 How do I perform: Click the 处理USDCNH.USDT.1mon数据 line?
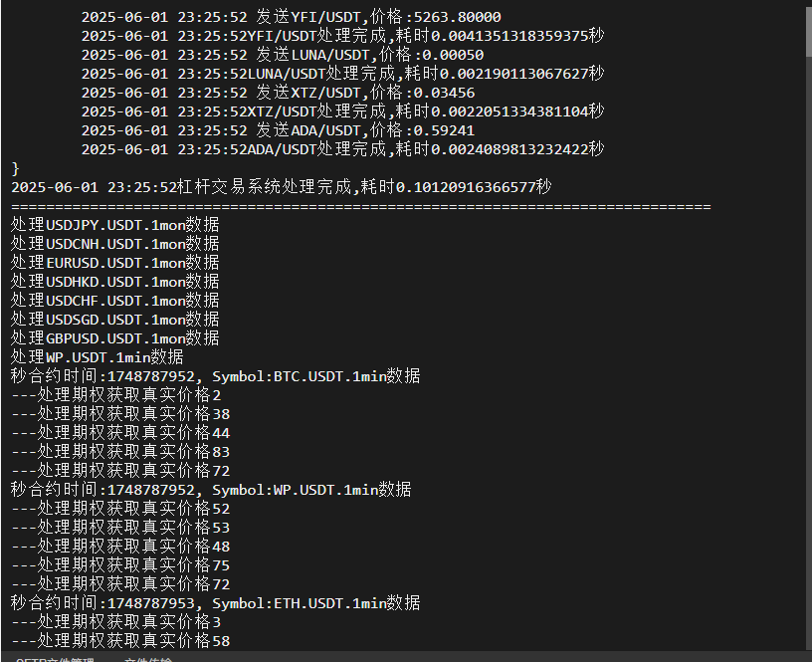115,244
